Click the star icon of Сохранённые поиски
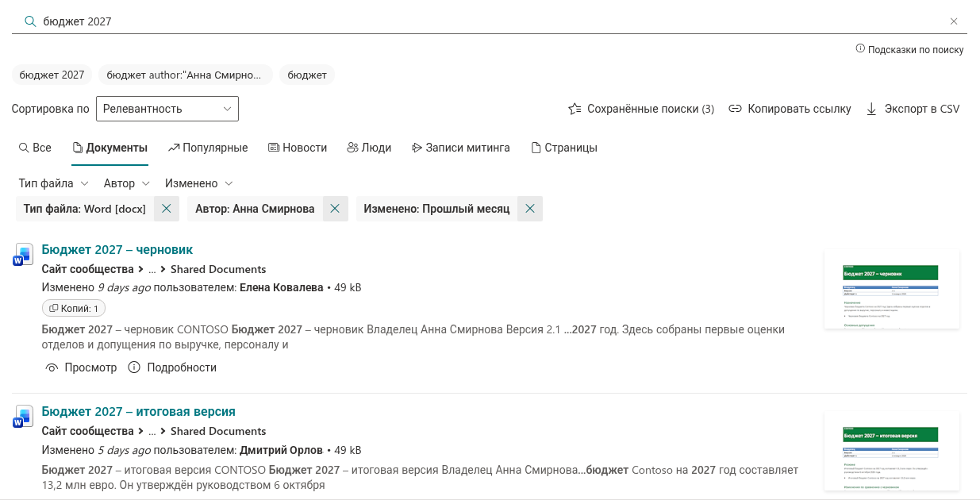Viewport: 980px width, 500px height. coord(575,109)
